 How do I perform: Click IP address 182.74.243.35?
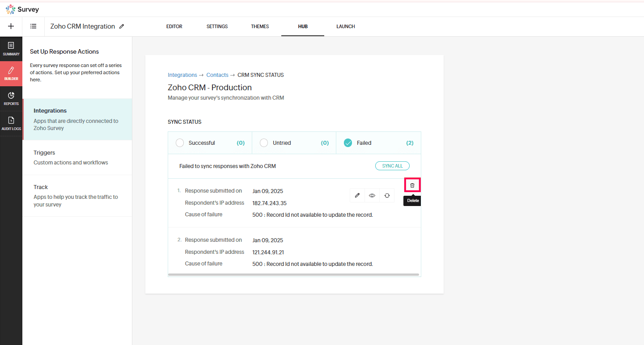269,203
